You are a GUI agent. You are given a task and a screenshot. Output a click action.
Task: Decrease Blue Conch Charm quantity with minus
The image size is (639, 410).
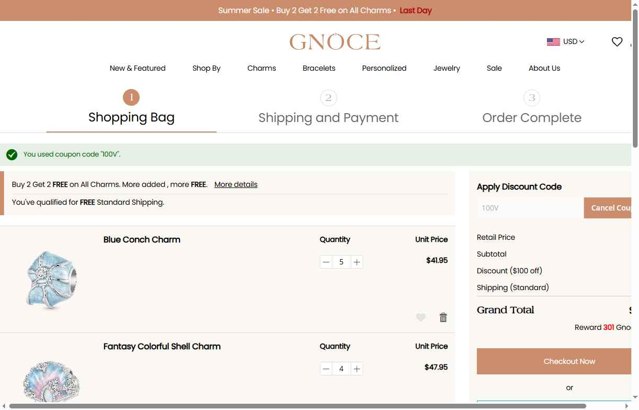pyautogui.click(x=326, y=262)
